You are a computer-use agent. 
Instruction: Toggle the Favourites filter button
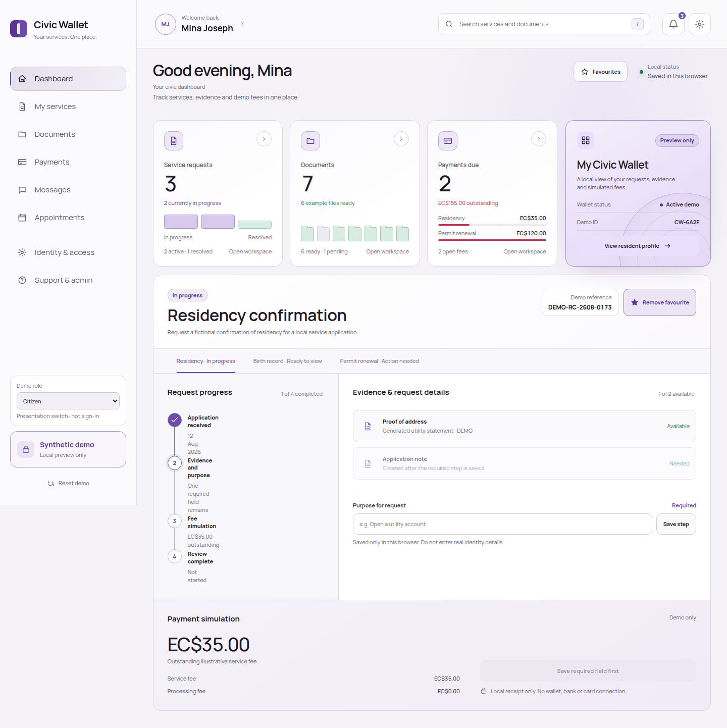[600, 72]
